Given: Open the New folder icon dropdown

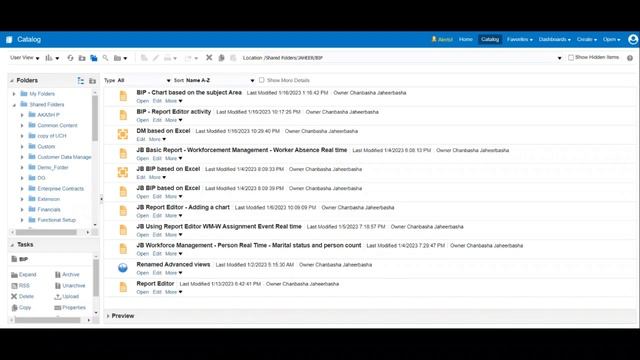Looking at the screenshot, I should [120, 58].
